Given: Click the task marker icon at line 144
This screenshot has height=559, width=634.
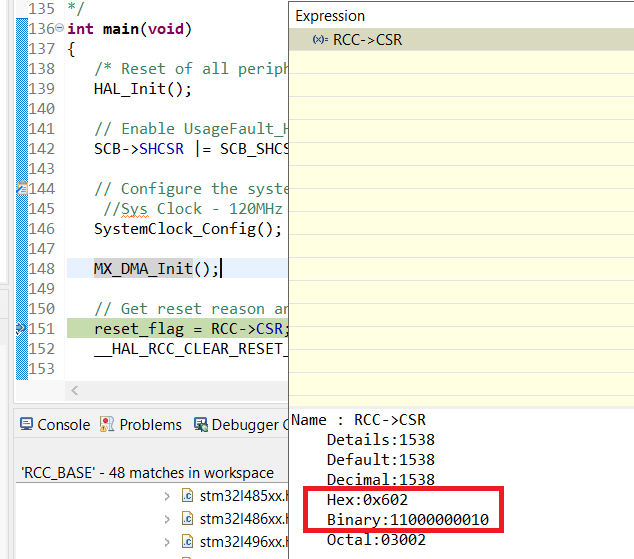Looking at the screenshot, I should (21, 188).
